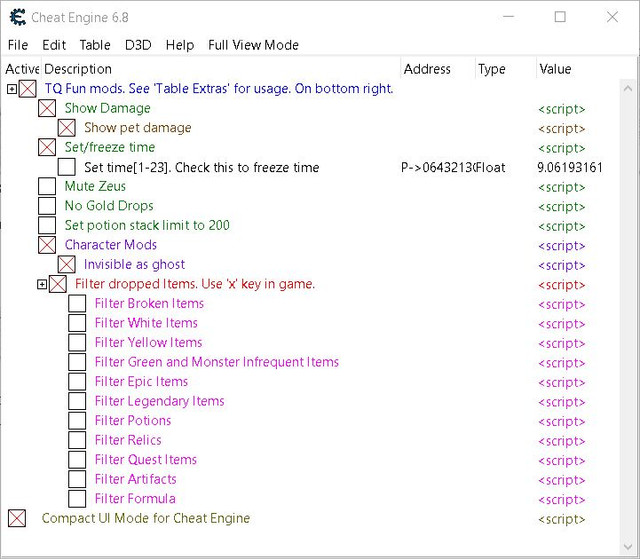The height and width of the screenshot is (559, 640).
Task: Enable Filter Epic Items
Action: click(77, 382)
